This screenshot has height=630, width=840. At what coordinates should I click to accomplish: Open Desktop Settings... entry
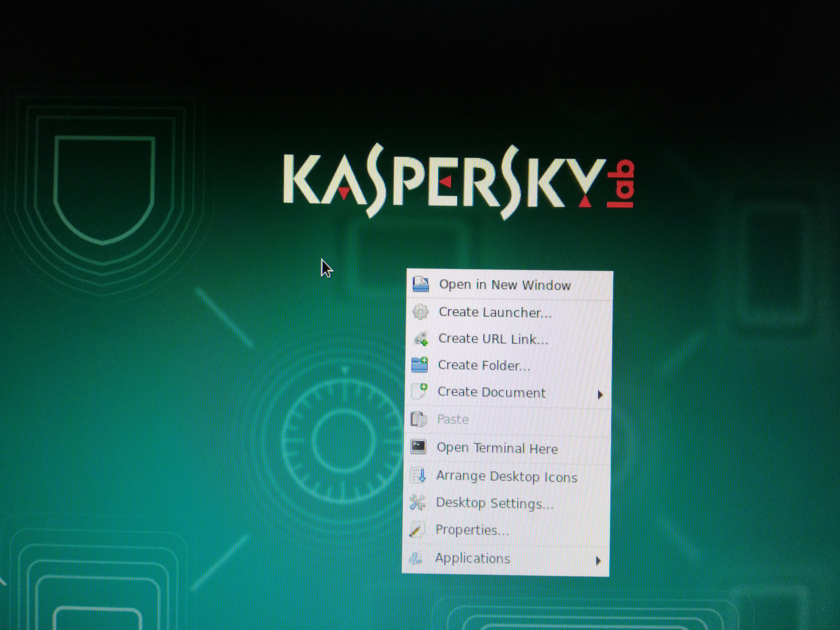point(494,503)
